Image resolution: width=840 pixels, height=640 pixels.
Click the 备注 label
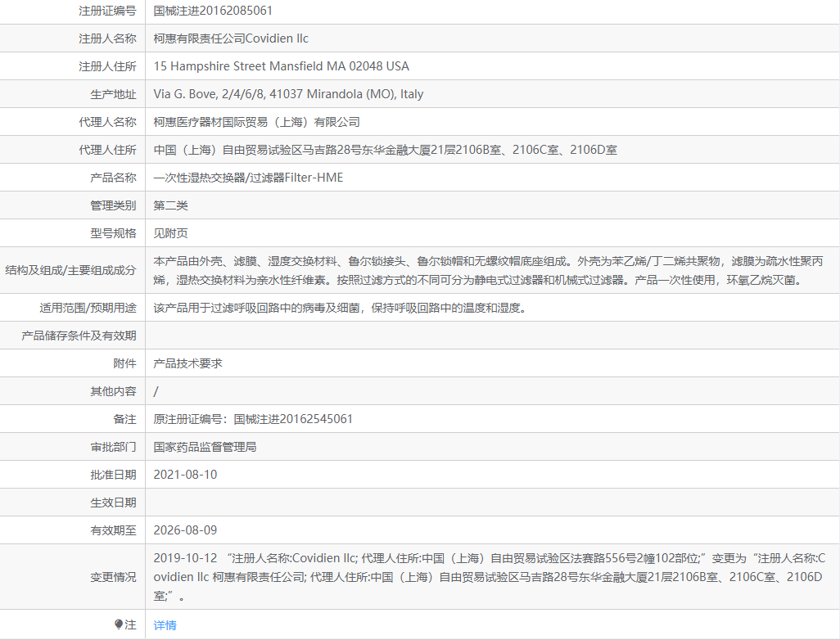click(x=124, y=419)
